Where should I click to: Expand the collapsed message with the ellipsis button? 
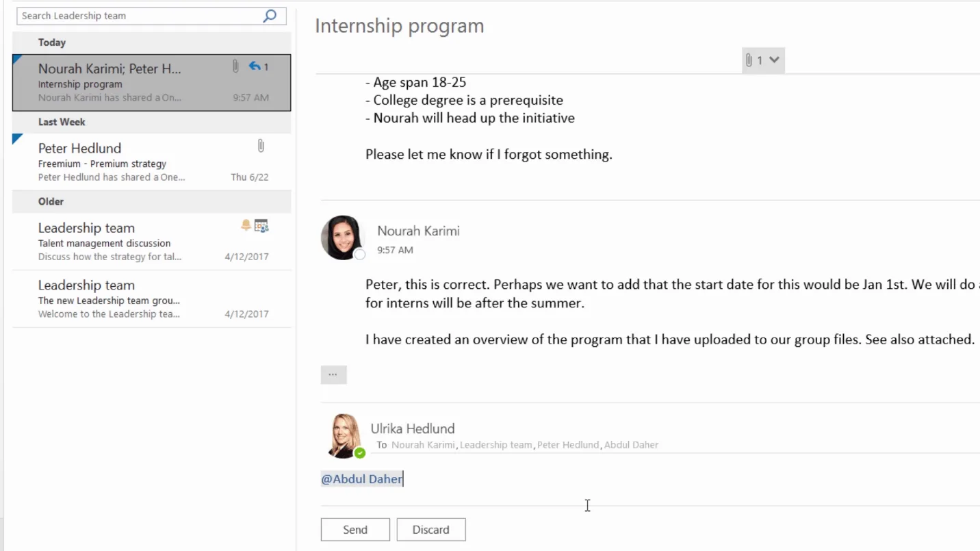[333, 374]
